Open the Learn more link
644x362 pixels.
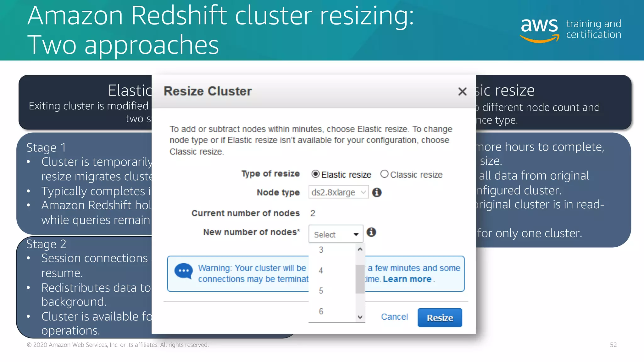(x=407, y=279)
